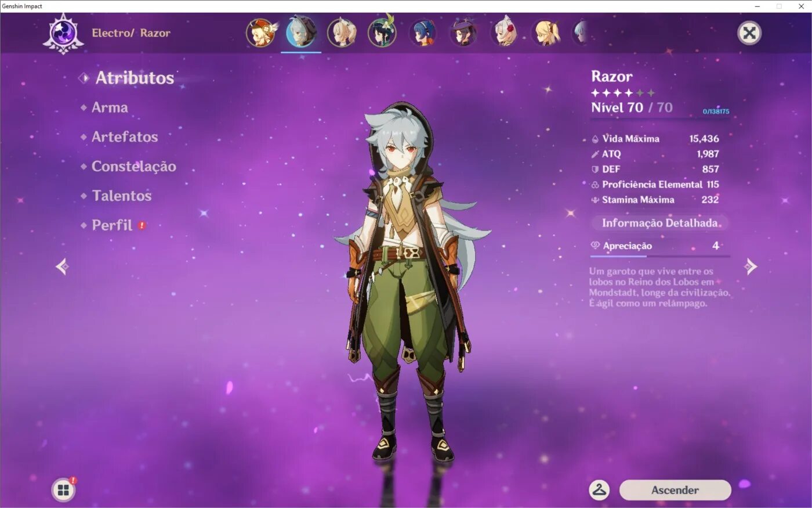Viewport: 812px width, 508px height.
Task: Choose Xingqiu's blue-haired portrait
Action: coord(423,33)
